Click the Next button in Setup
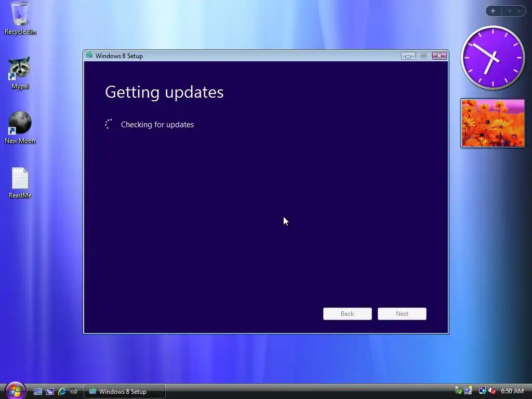The image size is (532, 399). [402, 314]
